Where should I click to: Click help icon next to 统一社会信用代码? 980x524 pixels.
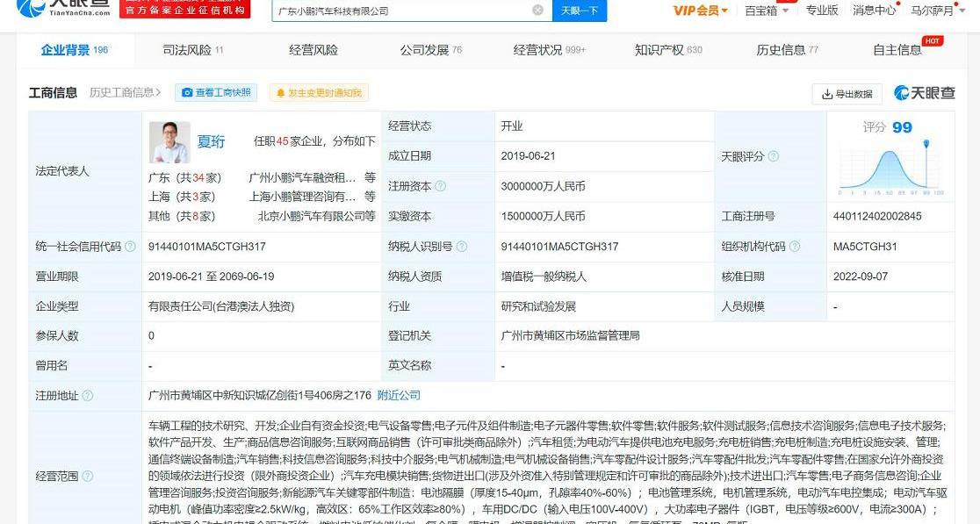point(130,246)
